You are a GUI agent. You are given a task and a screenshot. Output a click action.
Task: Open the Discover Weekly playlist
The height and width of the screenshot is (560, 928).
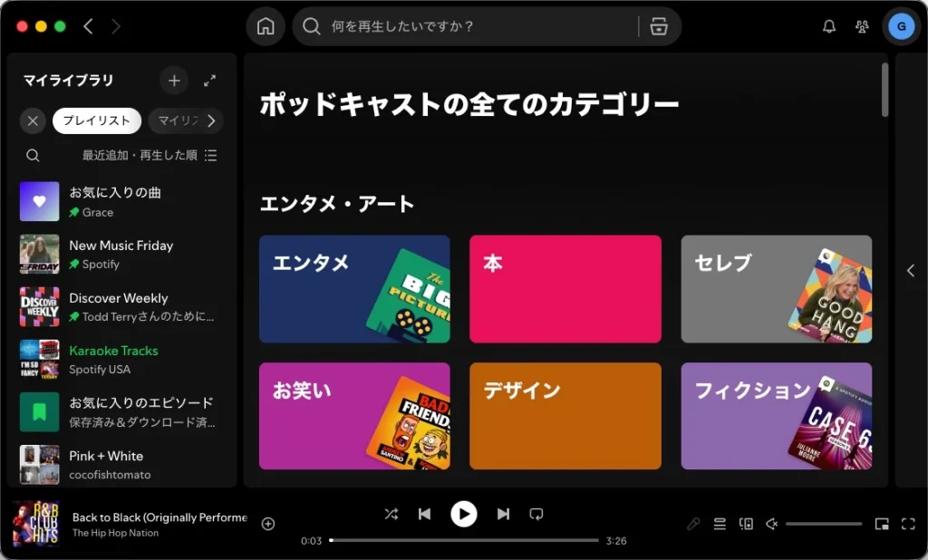[x=122, y=306]
